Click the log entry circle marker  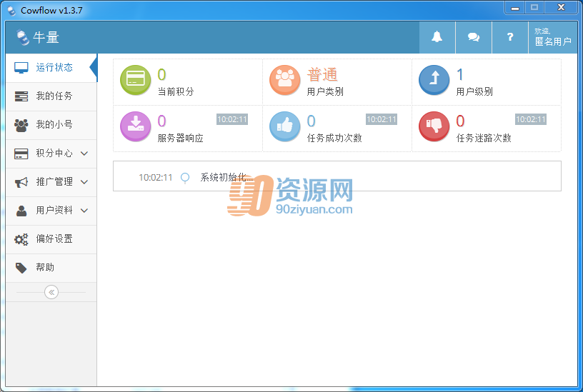coord(185,178)
